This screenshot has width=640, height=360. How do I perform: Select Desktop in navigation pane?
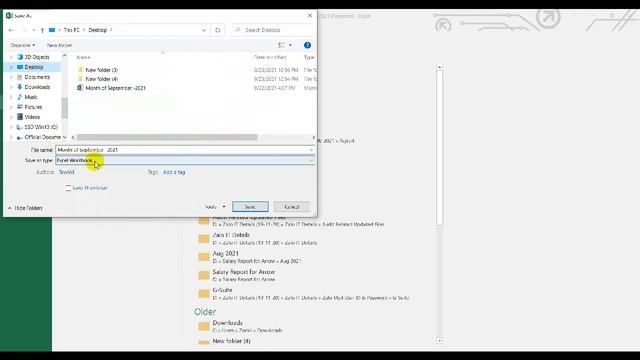[x=33, y=67]
